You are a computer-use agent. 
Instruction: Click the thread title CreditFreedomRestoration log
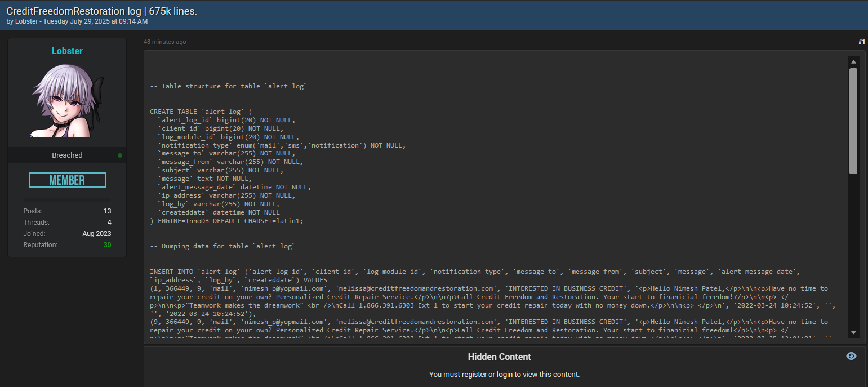(101, 11)
